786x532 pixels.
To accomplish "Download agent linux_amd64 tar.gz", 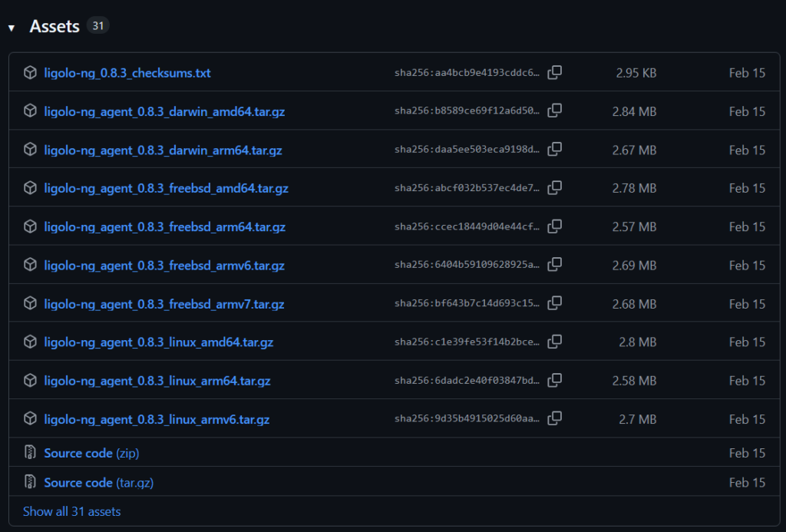I will click(159, 342).
